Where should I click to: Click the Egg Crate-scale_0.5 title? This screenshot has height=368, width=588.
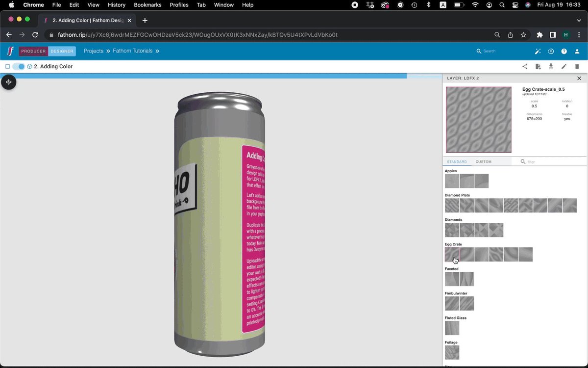tap(543, 89)
